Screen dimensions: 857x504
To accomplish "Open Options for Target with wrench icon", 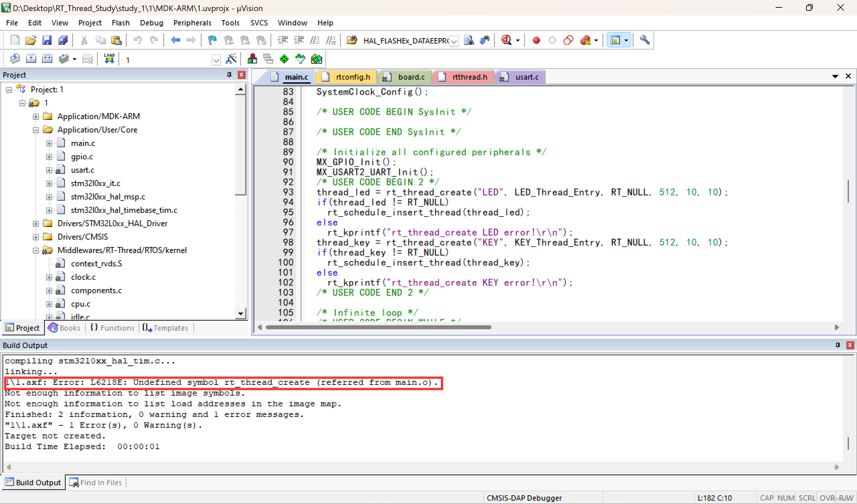I will pyautogui.click(x=644, y=40).
